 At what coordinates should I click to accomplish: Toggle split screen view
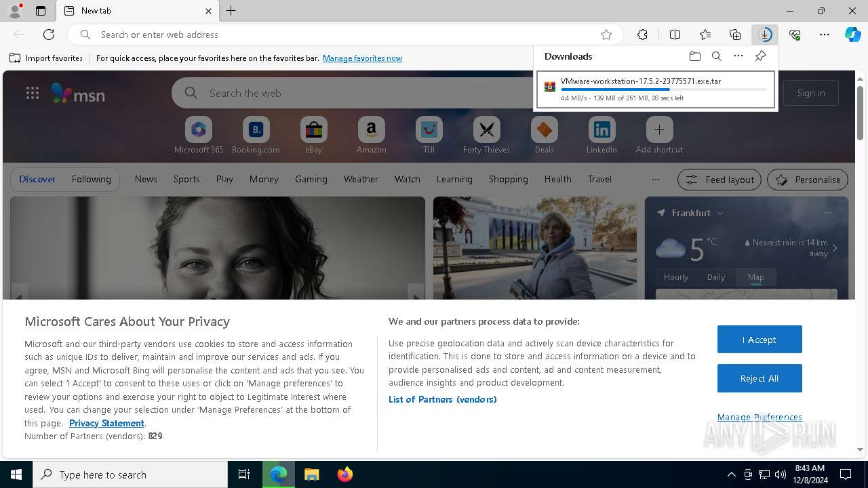click(675, 35)
